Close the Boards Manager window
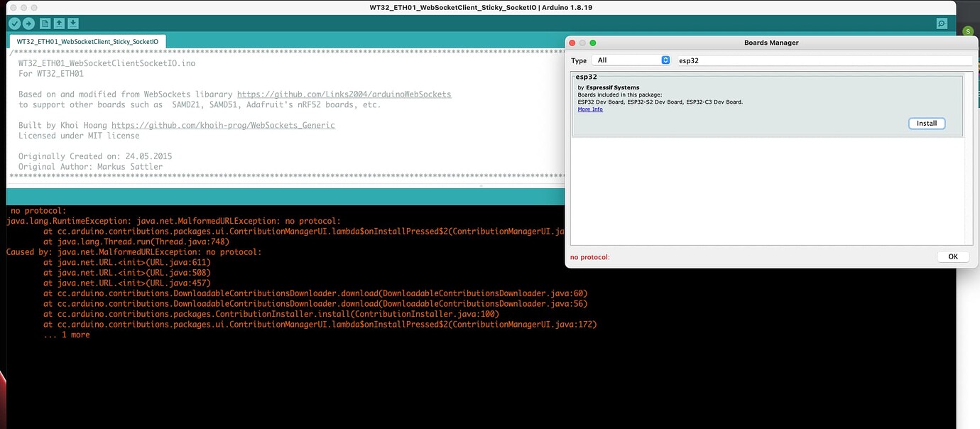Viewport: 980px width, 429px height. [x=572, y=43]
